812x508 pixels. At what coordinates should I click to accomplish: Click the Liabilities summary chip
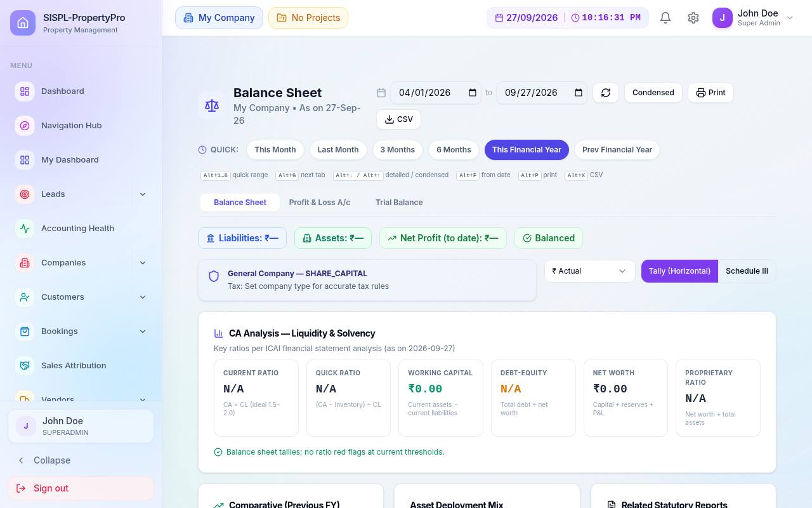(242, 238)
